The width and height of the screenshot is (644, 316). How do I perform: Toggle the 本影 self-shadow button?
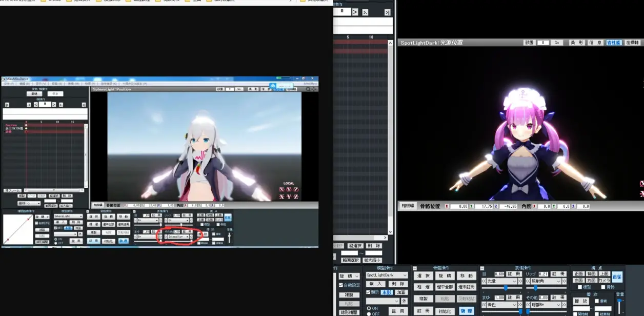[x=387, y=292]
